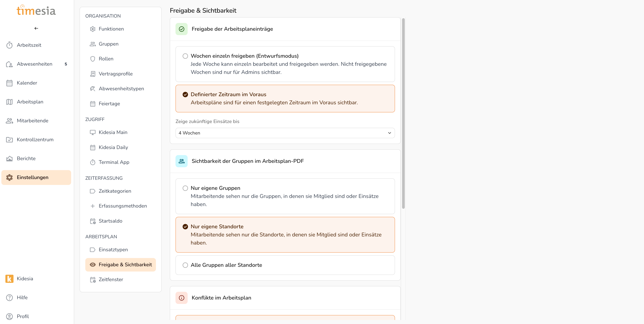Click the Arbeitsplan map icon
The height and width of the screenshot is (324, 644).
coord(9,102)
